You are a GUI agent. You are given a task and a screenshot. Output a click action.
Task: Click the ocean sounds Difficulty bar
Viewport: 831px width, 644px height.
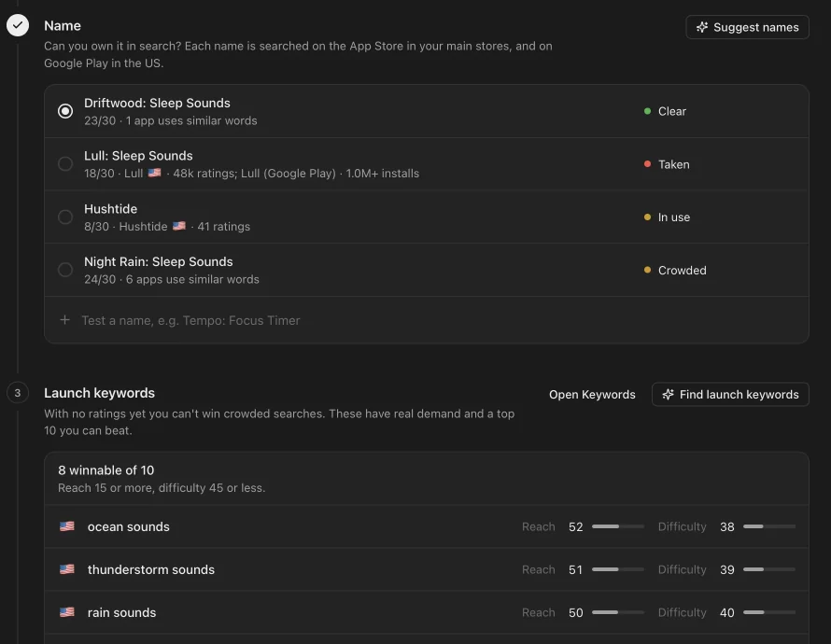pyautogui.click(x=769, y=526)
